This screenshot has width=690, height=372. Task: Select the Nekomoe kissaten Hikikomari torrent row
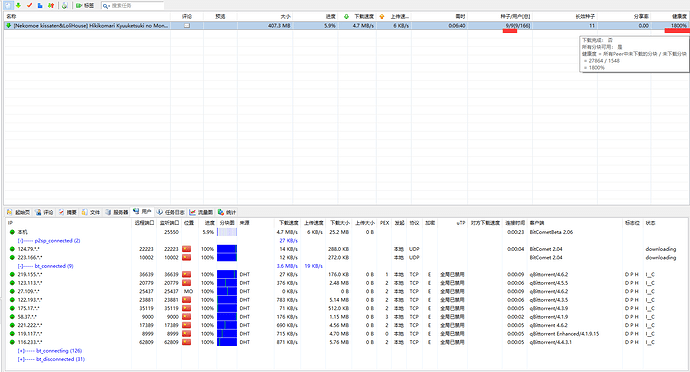pos(346,26)
